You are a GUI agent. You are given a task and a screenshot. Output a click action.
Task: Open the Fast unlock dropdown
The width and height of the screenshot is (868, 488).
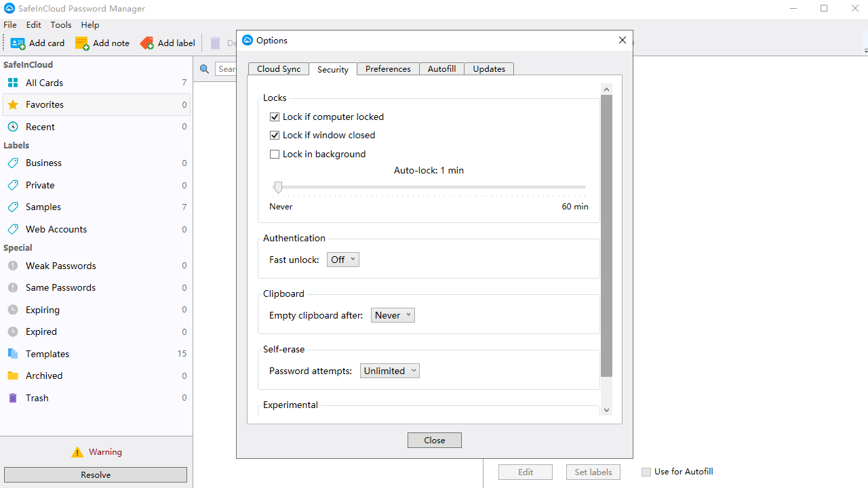pos(342,259)
